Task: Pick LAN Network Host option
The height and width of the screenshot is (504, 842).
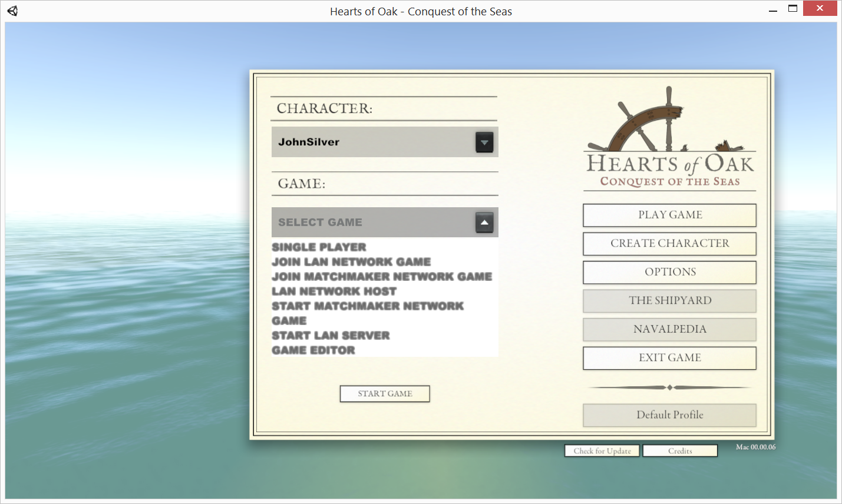Action: tap(334, 291)
